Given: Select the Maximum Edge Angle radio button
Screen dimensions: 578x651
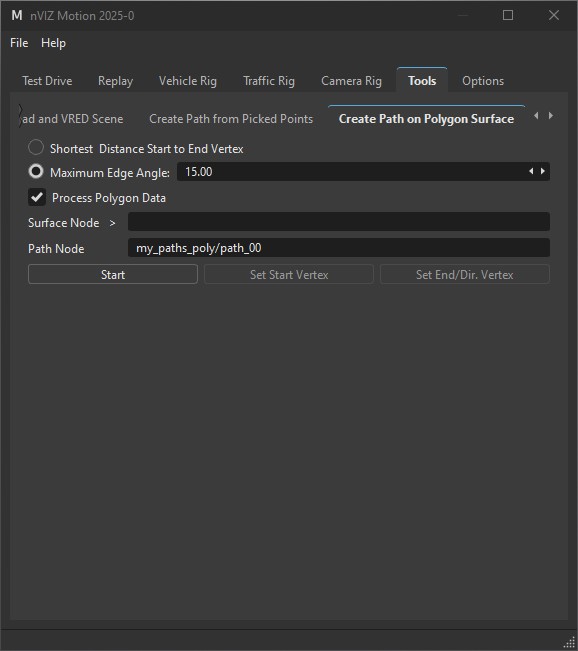Looking at the screenshot, I should [x=36, y=171].
